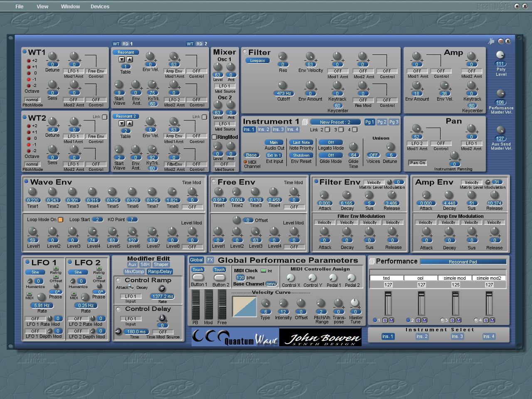Open the Window menu

(70, 7)
